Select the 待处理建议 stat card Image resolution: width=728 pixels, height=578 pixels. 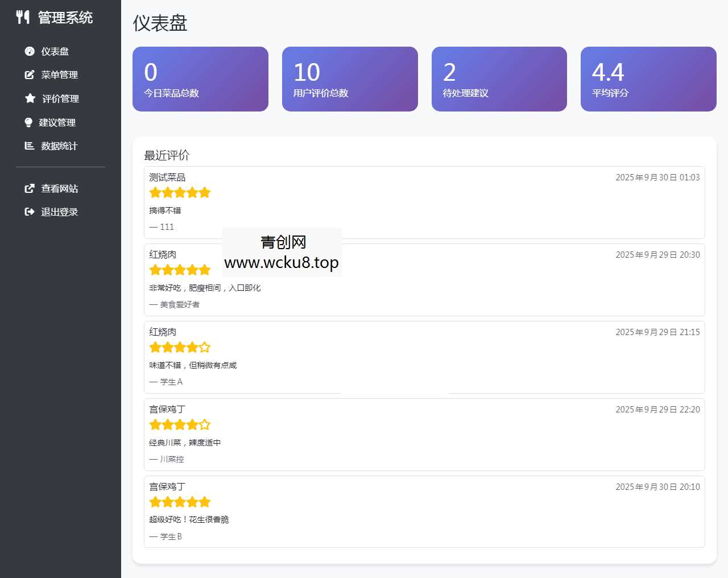point(499,79)
